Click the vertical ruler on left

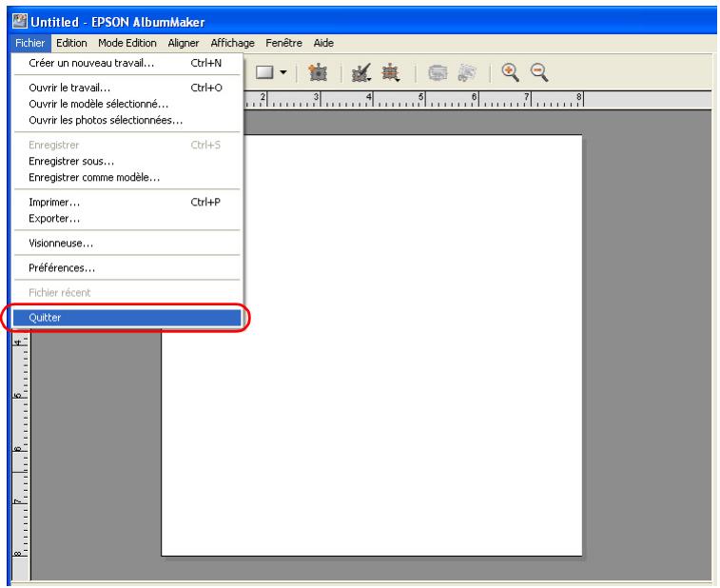pos(20,455)
